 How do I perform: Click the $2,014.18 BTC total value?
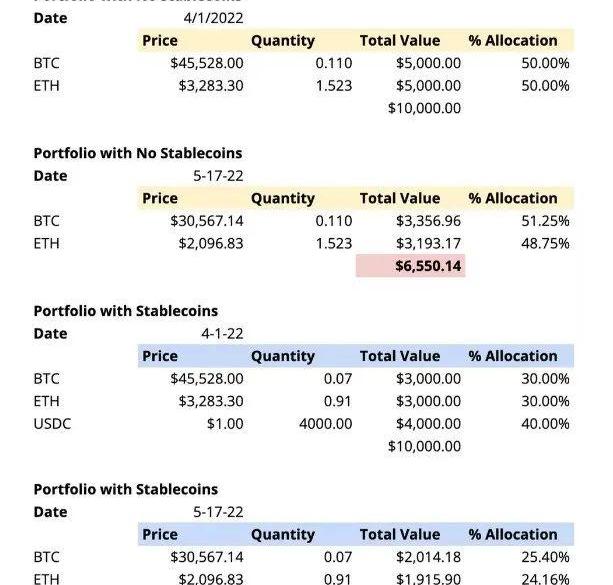coord(428,556)
